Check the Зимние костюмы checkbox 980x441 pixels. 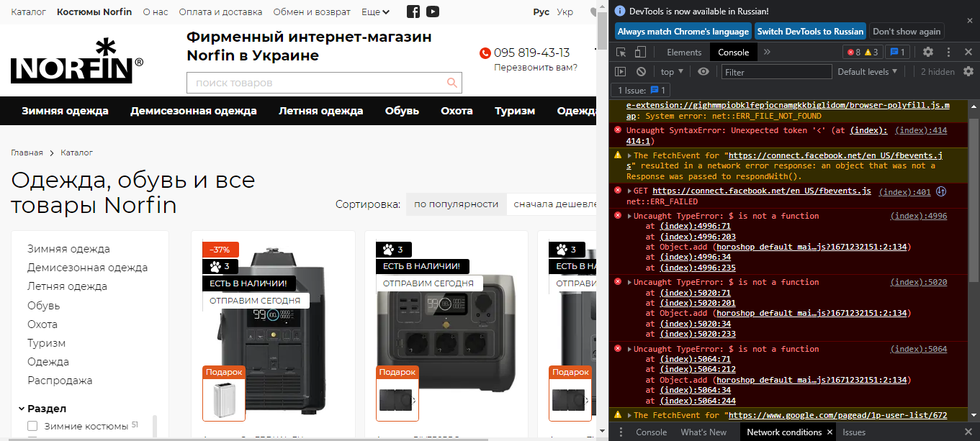(x=32, y=426)
